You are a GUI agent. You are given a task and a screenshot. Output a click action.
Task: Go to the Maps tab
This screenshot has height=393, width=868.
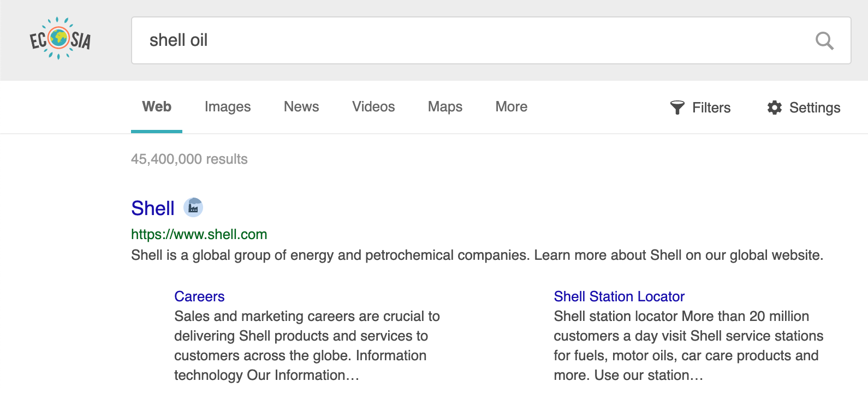click(x=445, y=107)
